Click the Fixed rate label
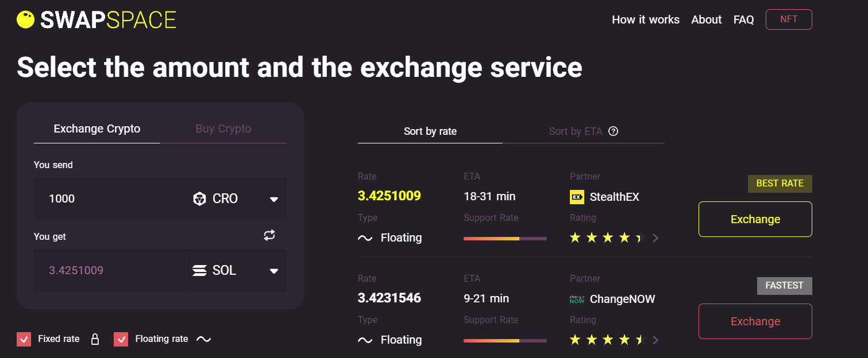868x358 pixels. click(x=59, y=339)
